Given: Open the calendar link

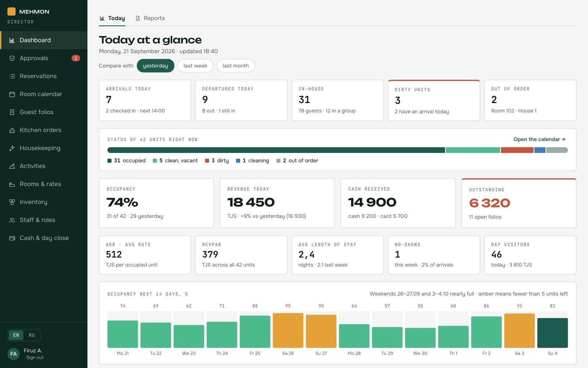Looking at the screenshot, I should tap(539, 139).
